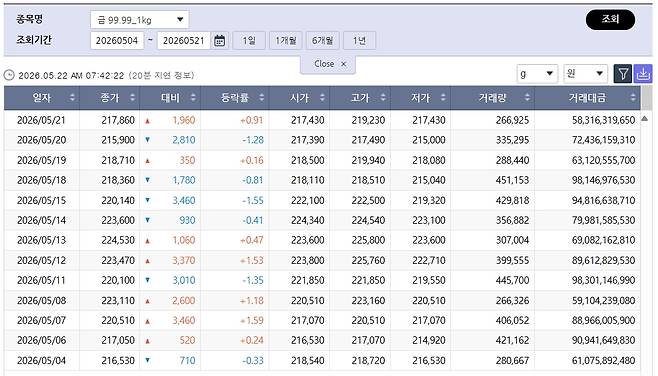The height and width of the screenshot is (376, 658).
Task: Select the 1년 period button
Action: (x=359, y=41)
